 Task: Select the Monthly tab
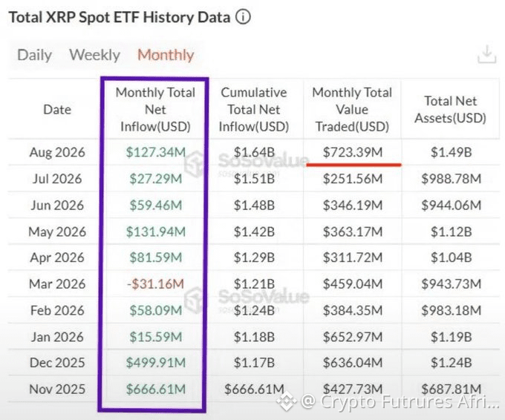click(166, 55)
